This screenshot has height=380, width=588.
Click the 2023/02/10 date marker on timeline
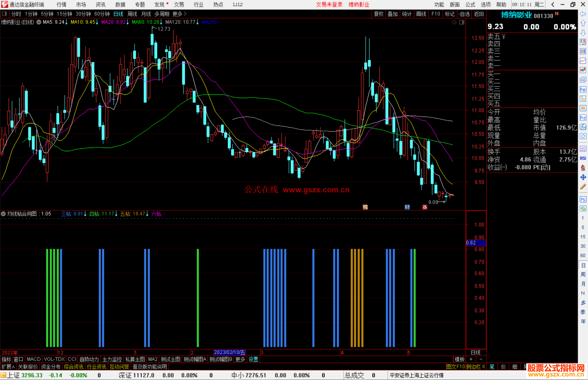pos(229,352)
